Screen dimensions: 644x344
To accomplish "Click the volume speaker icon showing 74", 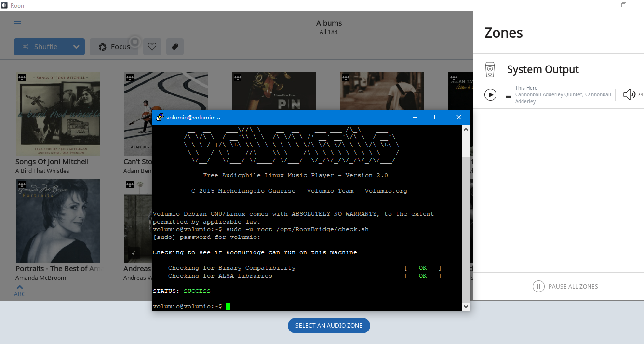I will [x=629, y=94].
